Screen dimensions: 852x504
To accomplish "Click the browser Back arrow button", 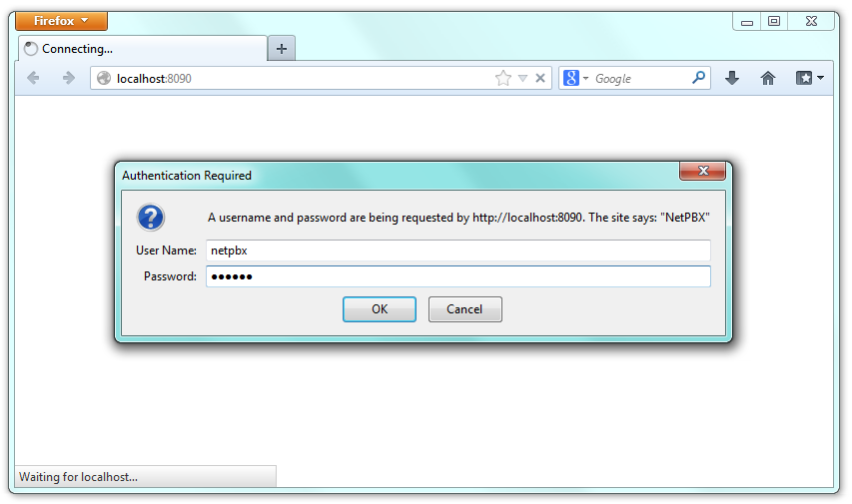I will point(33,78).
